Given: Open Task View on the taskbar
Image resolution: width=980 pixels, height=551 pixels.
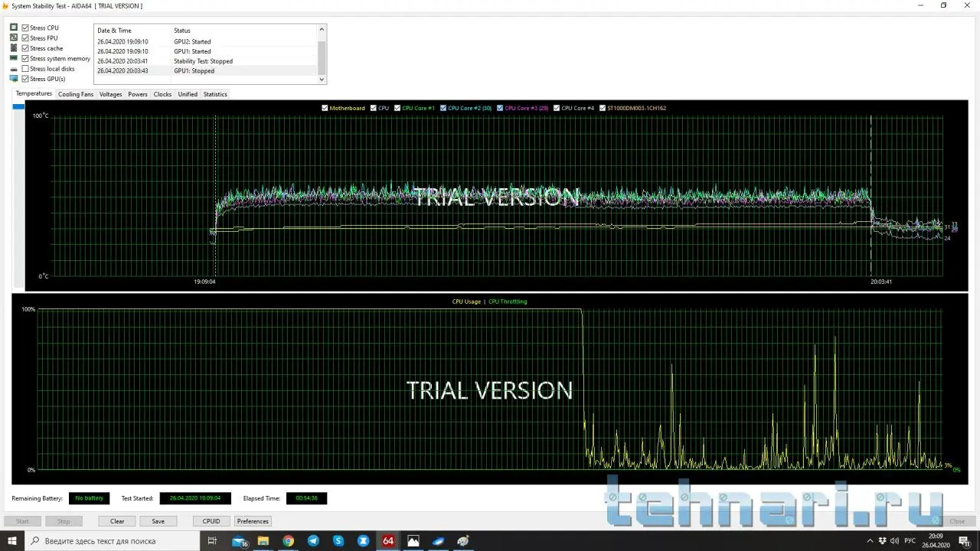Looking at the screenshot, I should [x=212, y=541].
